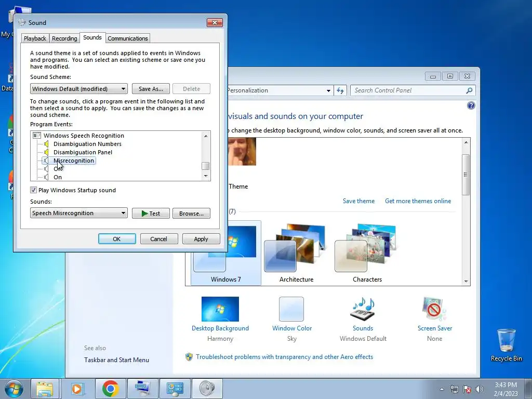This screenshot has width=532, height=399.
Task: Troubleshoot transparency and Aero effects link
Action: (284, 357)
